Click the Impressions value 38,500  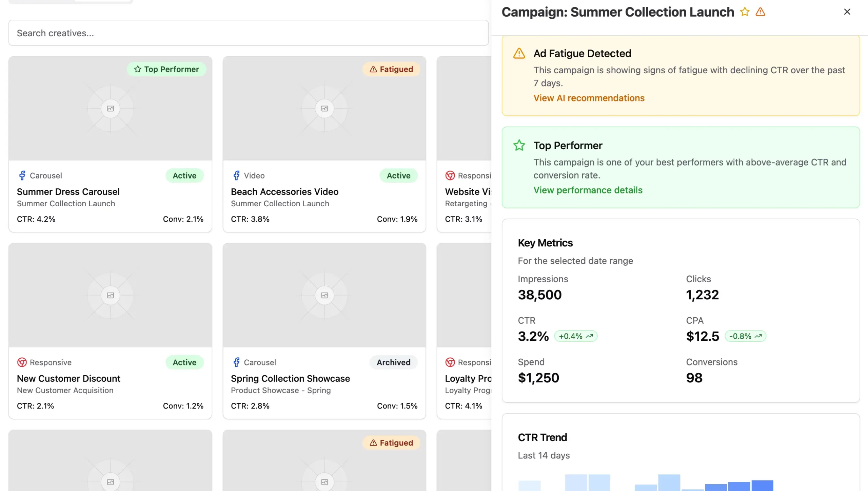pos(540,295)
